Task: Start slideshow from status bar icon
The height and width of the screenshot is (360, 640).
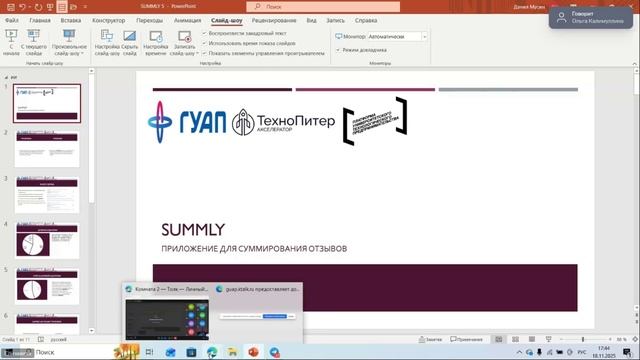Action: pyautogui.click(x=549, y=339)
